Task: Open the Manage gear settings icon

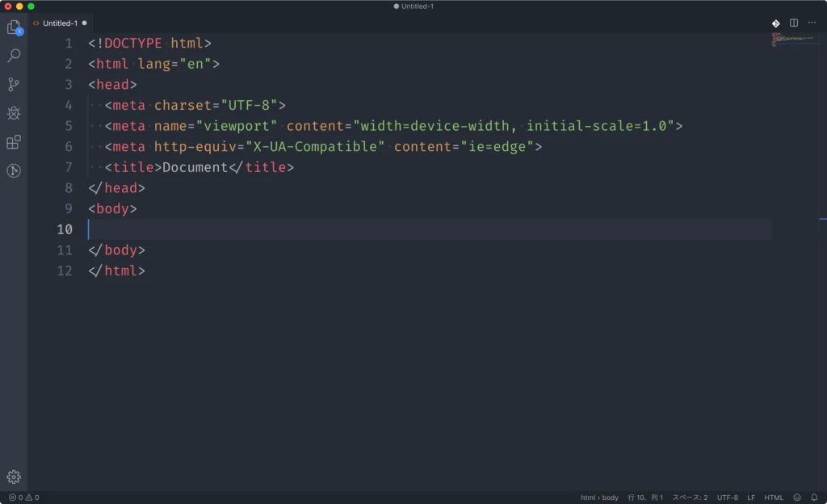Action: (14, 477)
